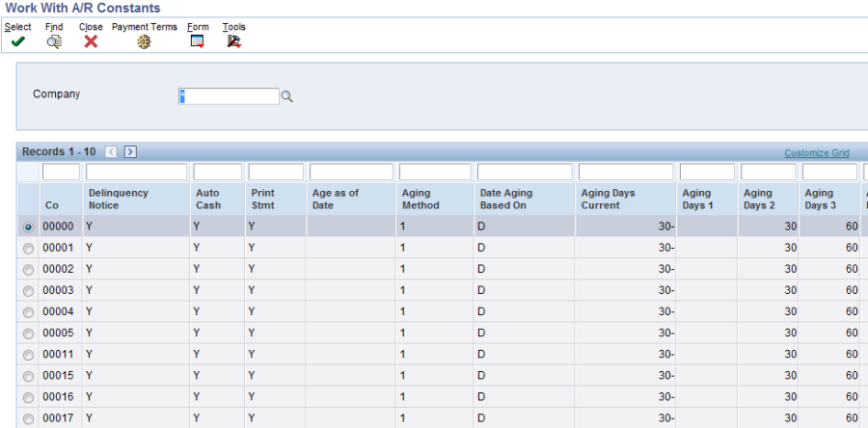
Task: Open the Tools menu icon
Action: click(233, 41)
